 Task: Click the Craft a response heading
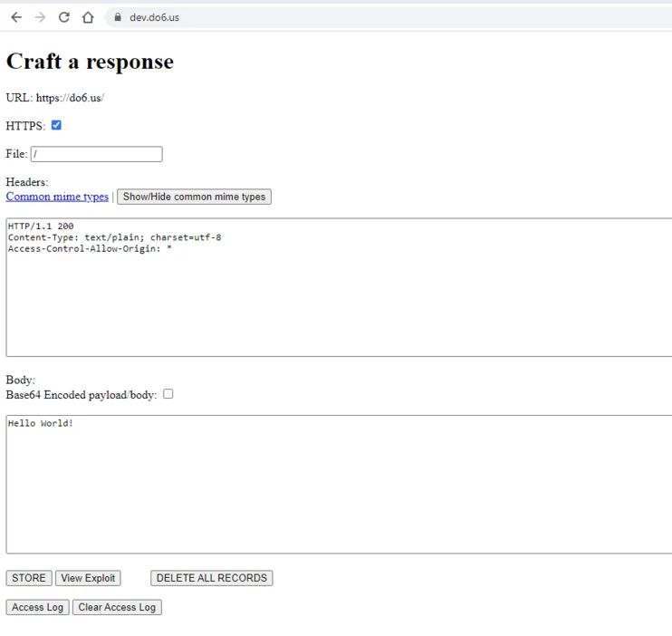(90, 62)
